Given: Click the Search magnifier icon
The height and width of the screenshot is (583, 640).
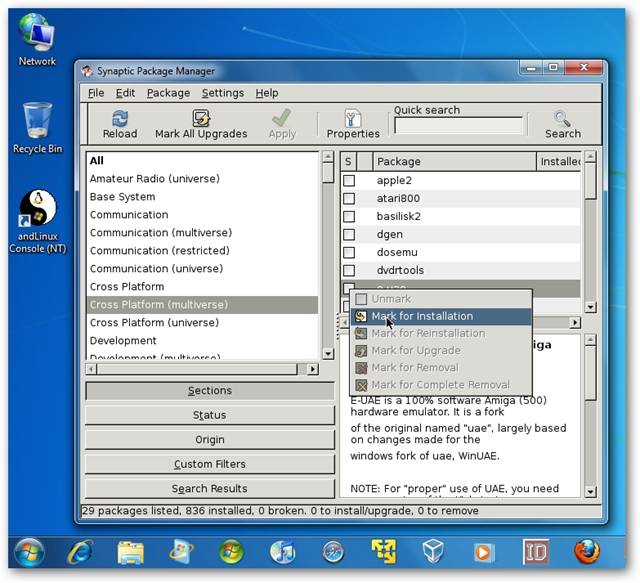Looking at the screenshot, I should click(x=562, y=118).
